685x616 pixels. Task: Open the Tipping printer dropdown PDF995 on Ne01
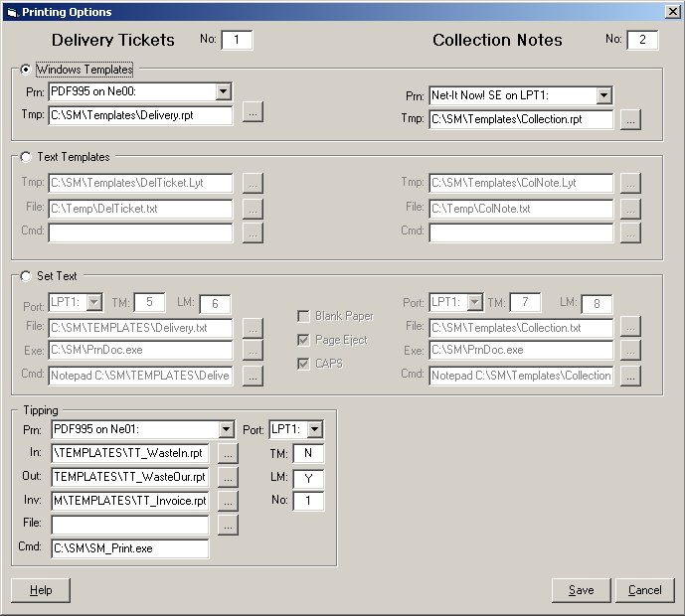tap(226, 429)
